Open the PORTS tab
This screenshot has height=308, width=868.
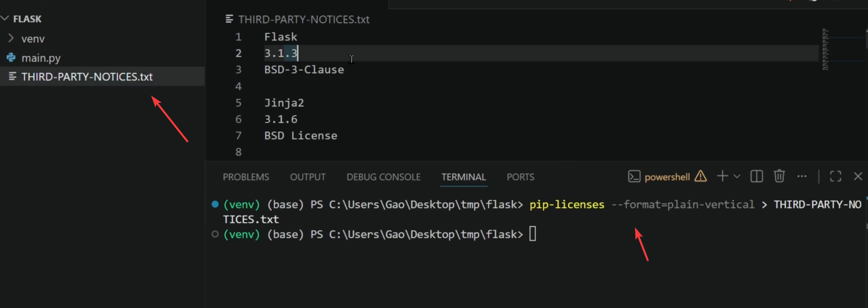point(520,177)
